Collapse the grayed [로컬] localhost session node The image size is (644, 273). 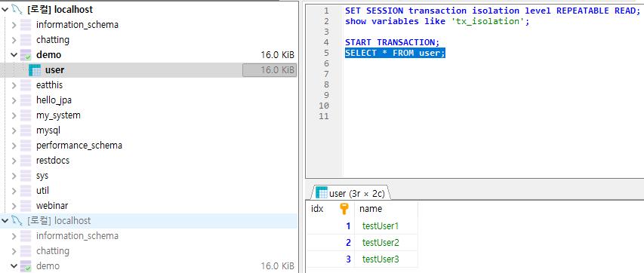pos(5,221)
